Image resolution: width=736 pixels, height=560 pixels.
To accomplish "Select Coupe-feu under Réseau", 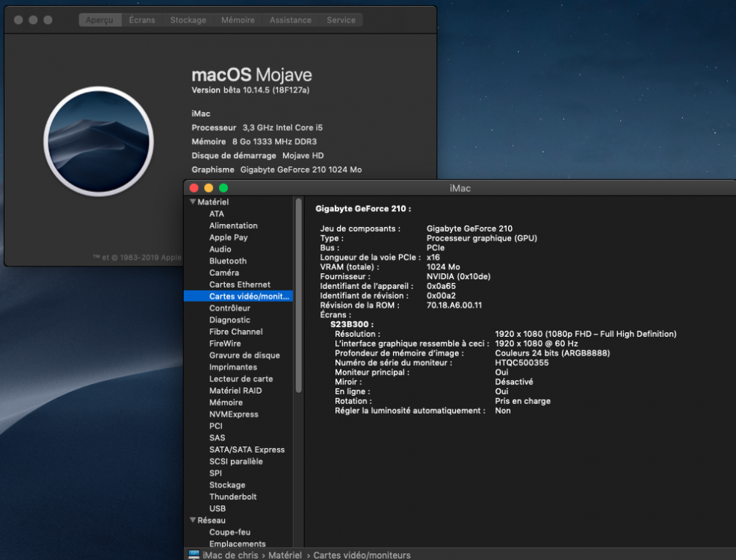I will pos(229,532).
